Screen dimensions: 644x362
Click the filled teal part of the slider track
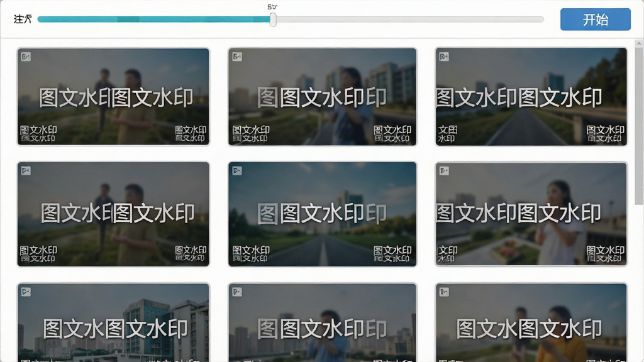point(153,19)
